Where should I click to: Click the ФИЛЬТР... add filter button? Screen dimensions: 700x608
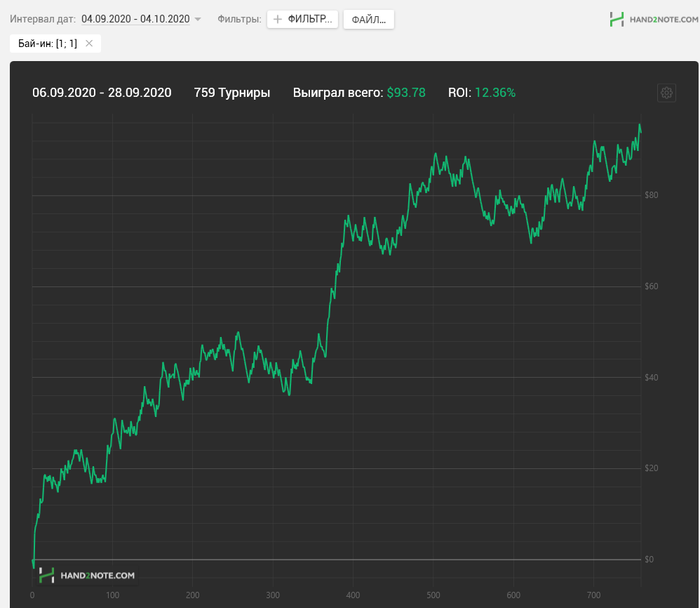(x=303, y=19)
